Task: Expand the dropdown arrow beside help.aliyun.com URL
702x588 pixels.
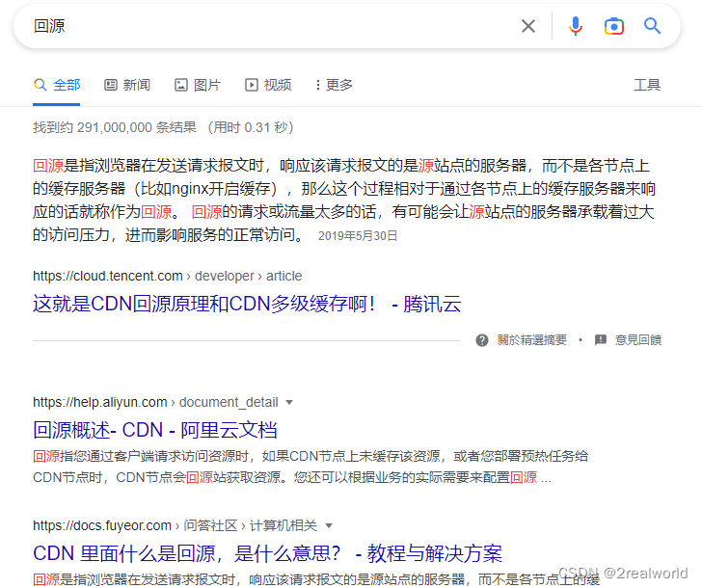Action: point(289,402)
